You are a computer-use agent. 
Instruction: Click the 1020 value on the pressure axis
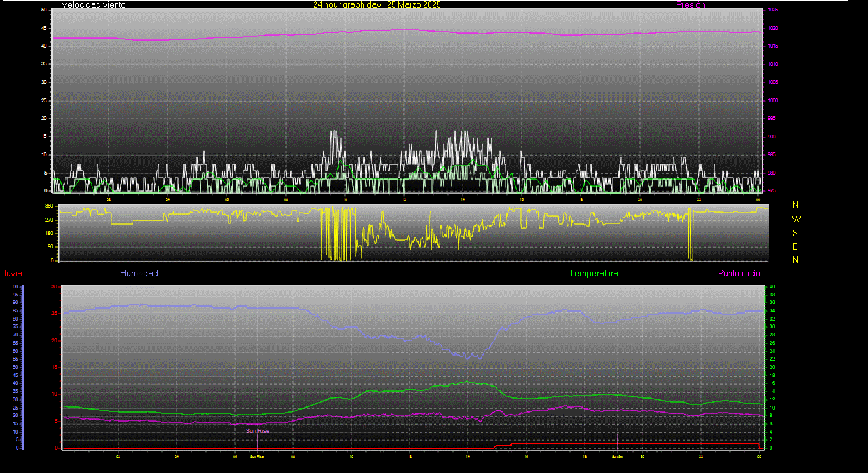click(x=773, y=28)
